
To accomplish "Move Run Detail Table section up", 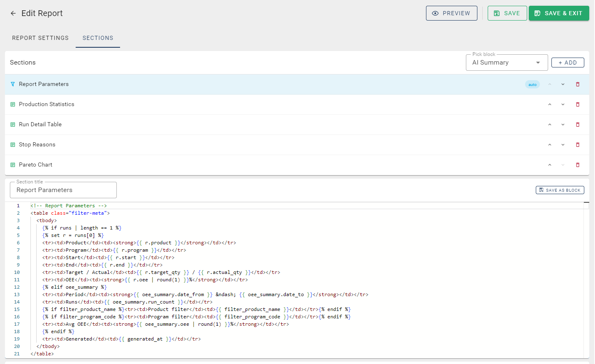I will point(550,125).
